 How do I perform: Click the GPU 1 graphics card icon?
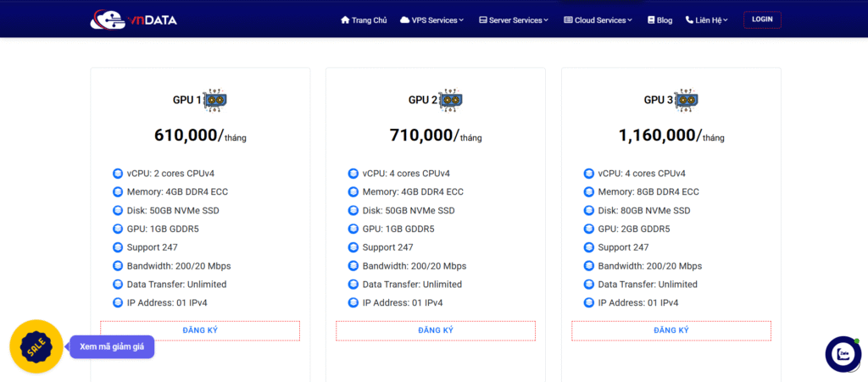pyautogui.click(x=215, y=100)
